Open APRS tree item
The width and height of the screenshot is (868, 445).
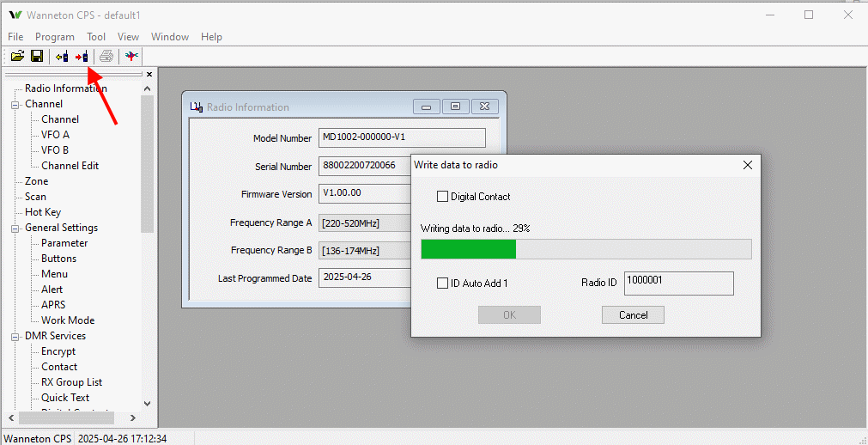pos(53,305)
